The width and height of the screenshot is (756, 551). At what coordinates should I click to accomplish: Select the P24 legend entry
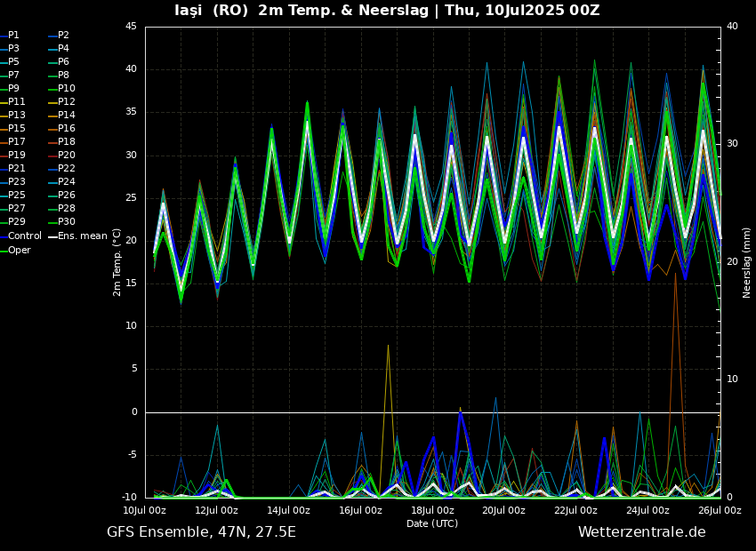67,182
